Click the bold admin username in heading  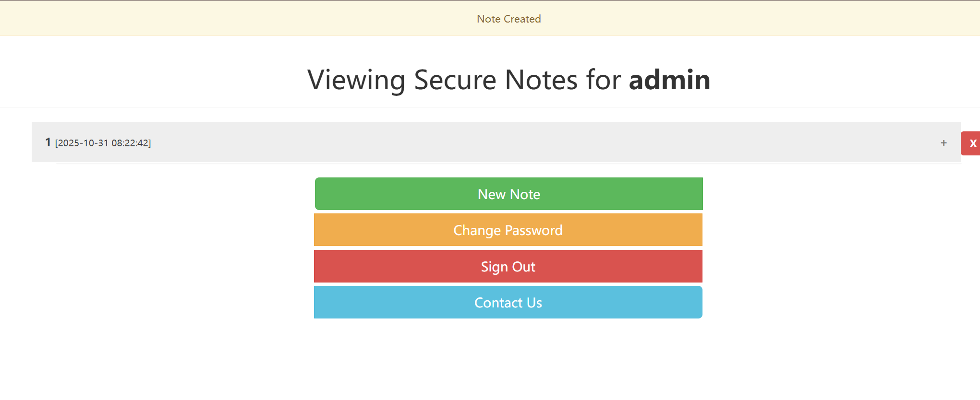click(x=669, y=80)
